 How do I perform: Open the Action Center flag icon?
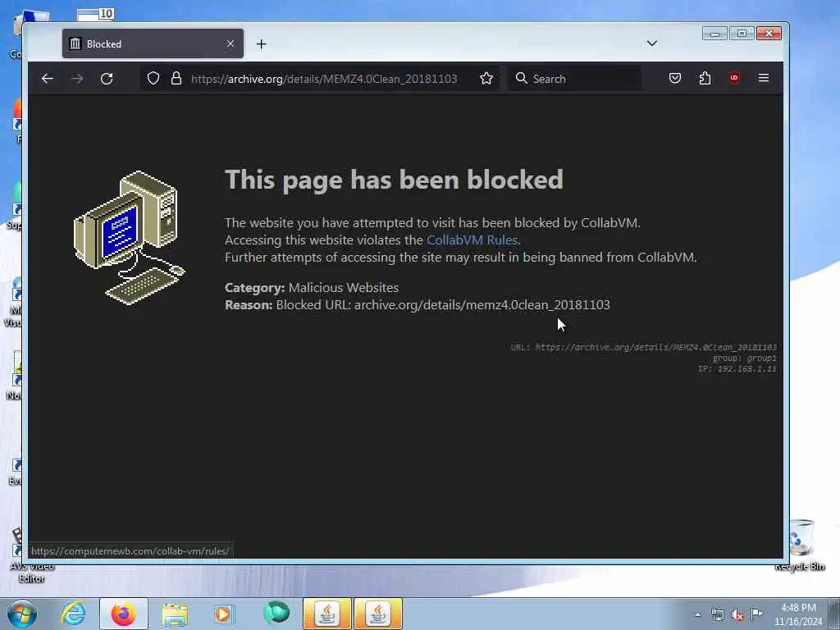[757, 614]
